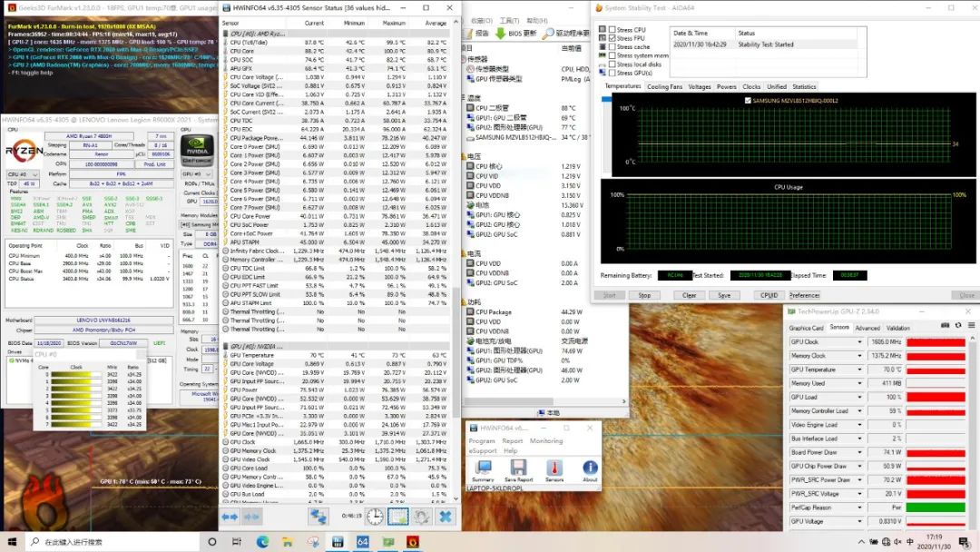
Task: Uncheck the Stress FPU checkbox
Action: [x=612, y=38]
